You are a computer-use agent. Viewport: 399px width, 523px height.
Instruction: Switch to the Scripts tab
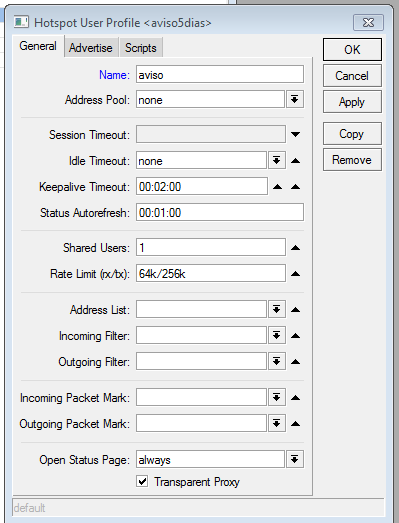141,48
